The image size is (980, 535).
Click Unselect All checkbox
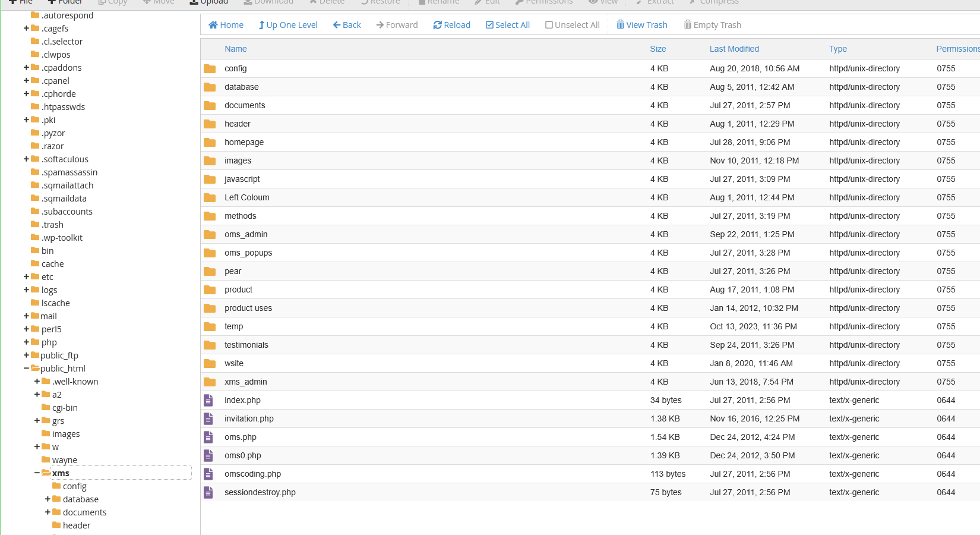point(549,25)
